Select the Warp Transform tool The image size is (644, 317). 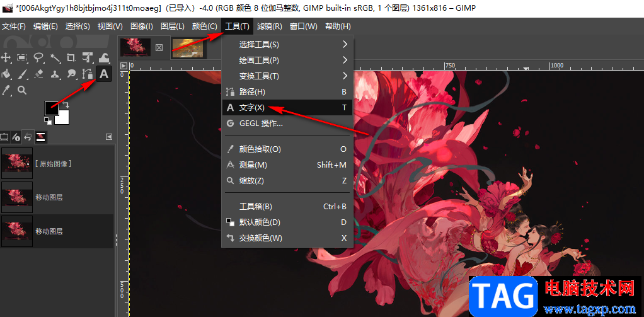[104, 57]
